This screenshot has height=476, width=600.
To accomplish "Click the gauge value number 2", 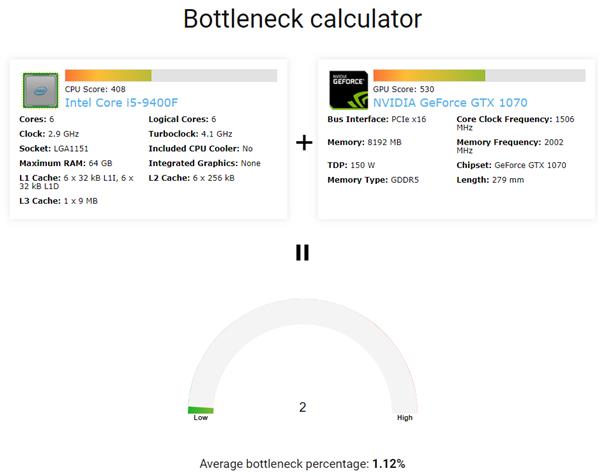I will click(x=302, y=407).
